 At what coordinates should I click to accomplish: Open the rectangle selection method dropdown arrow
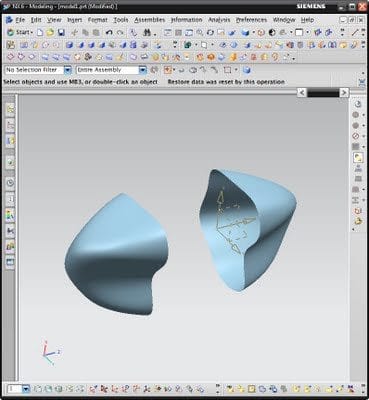(x=236, y=70)
